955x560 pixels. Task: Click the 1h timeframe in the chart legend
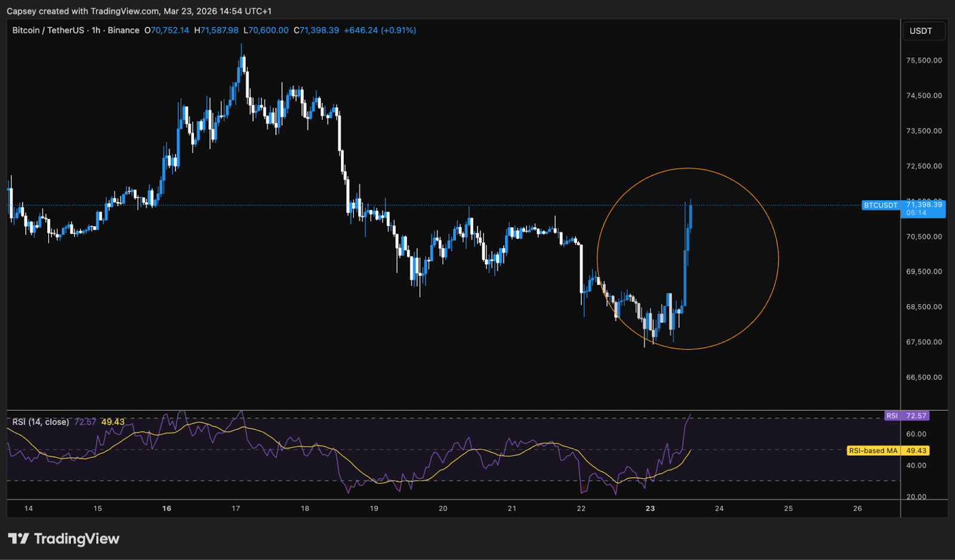(x=94, y=30)
